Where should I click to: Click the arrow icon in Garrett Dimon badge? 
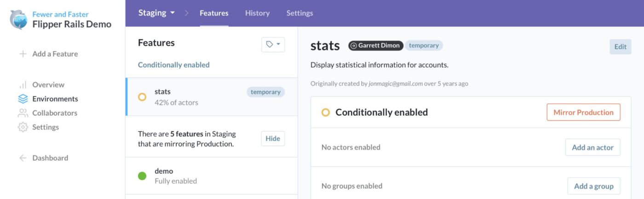pos(353,46)
